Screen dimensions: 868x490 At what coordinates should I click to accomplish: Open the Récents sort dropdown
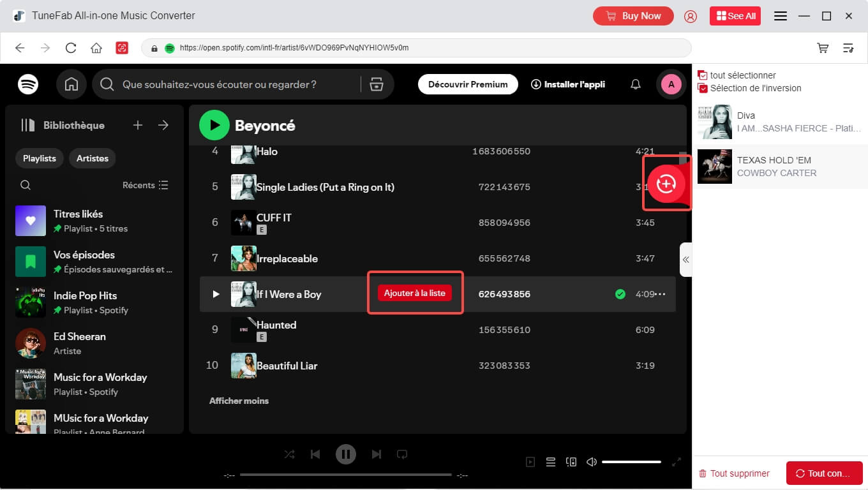pyautogui.click(x=146, y=185)
